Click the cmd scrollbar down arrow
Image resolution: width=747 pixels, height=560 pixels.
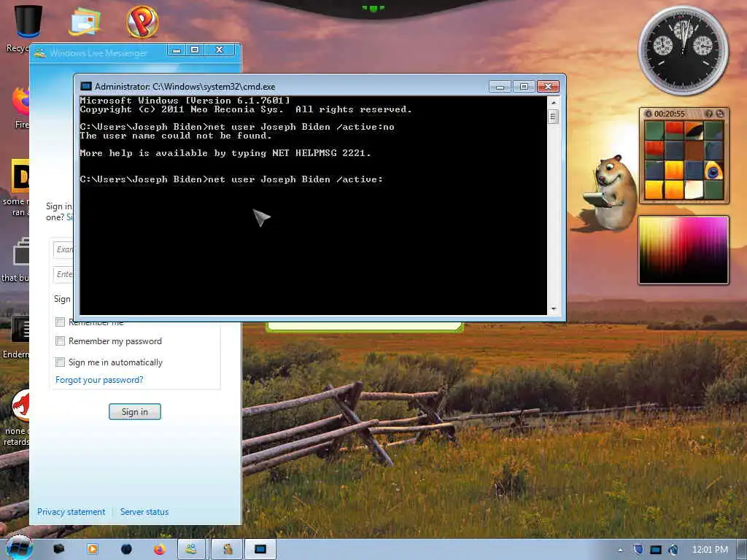click(553, 309)
